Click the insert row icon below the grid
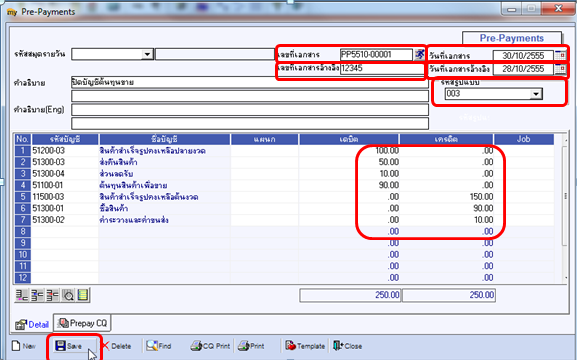The height and width of the screenshot is (360, 577). tap(37, 295)
